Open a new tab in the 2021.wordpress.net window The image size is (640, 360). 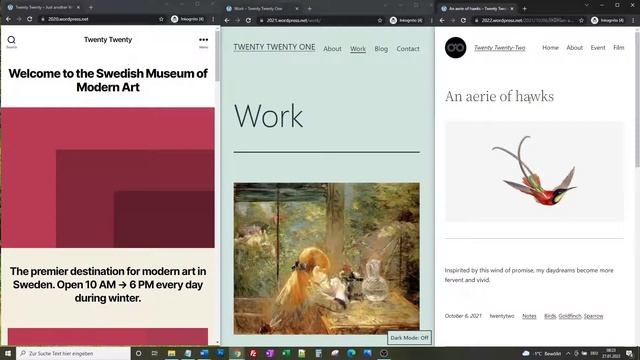pyautogui.click(x=309, y=9)
